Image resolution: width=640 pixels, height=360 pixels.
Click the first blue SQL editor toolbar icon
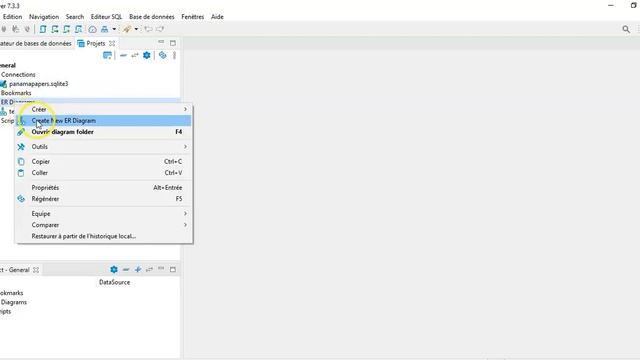(43, 29)
